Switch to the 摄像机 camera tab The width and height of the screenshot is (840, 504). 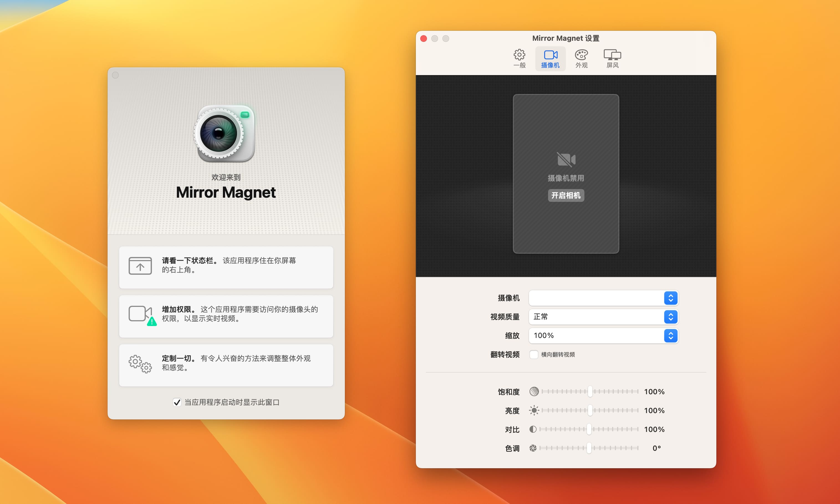[550, 59]
